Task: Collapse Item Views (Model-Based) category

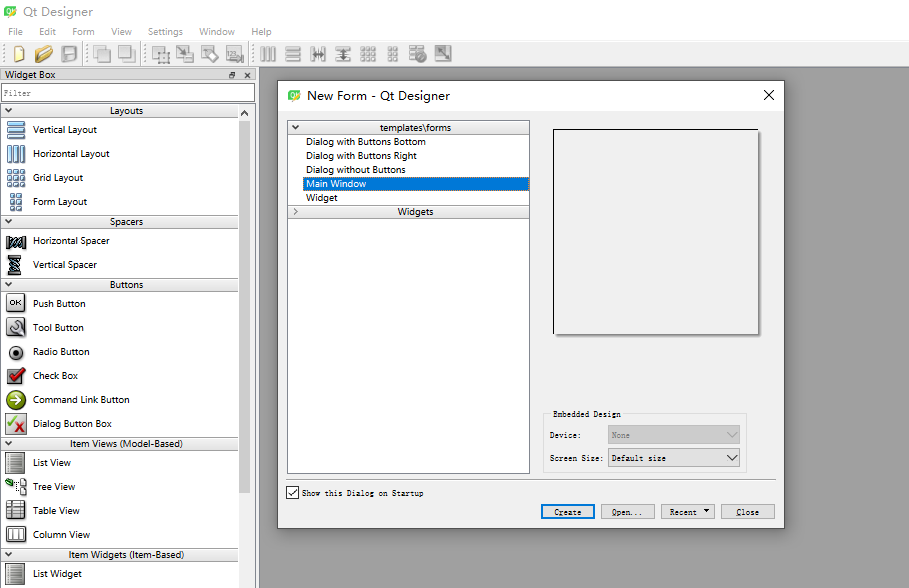Action: 9,443
